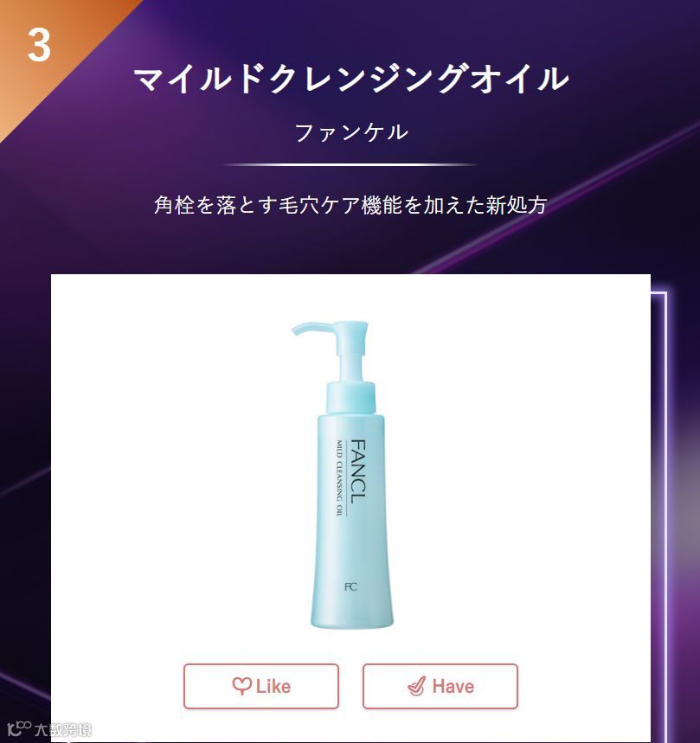
Task: Click the Like button
Action: click(261, 686)
